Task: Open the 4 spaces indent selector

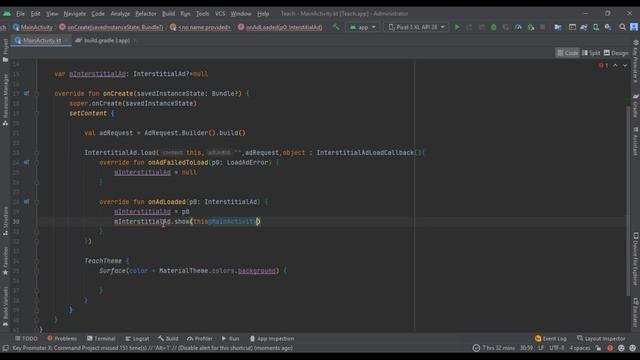Action: 580,348
